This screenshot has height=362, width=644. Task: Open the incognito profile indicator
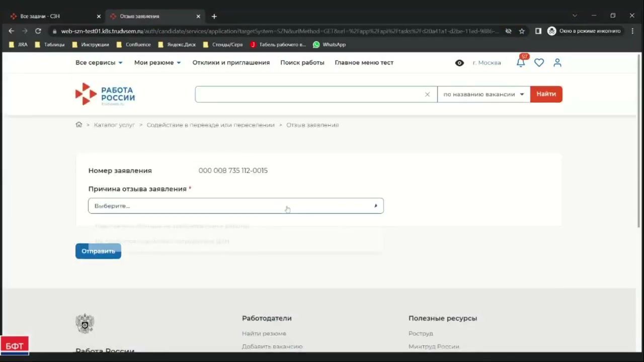point(584,31)
